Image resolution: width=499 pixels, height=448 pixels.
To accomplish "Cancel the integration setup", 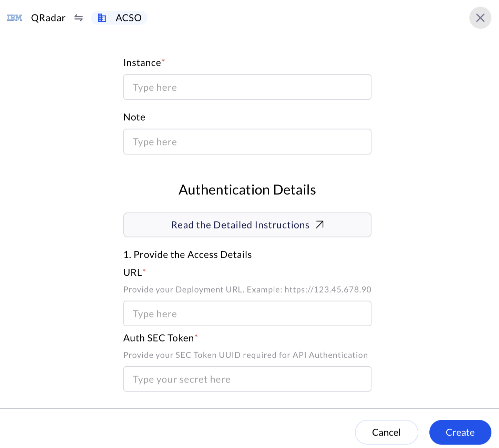I will tap(386, 432).
